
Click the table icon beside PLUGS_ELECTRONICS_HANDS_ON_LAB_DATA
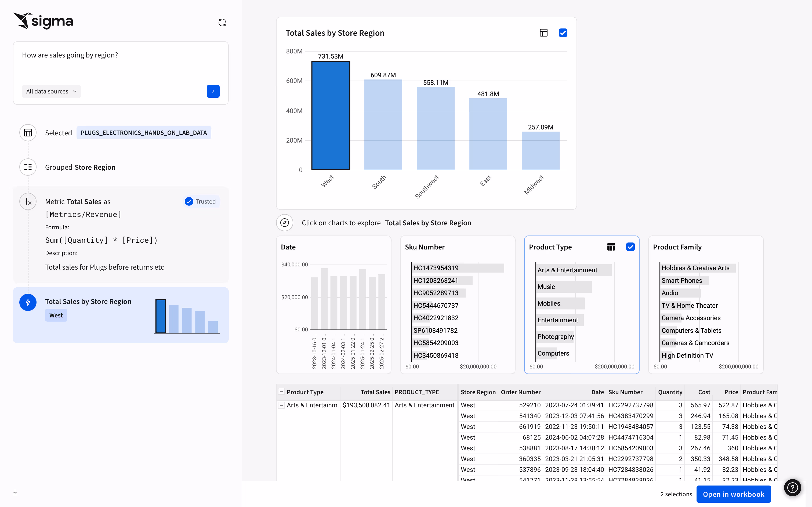click(28, 132)
